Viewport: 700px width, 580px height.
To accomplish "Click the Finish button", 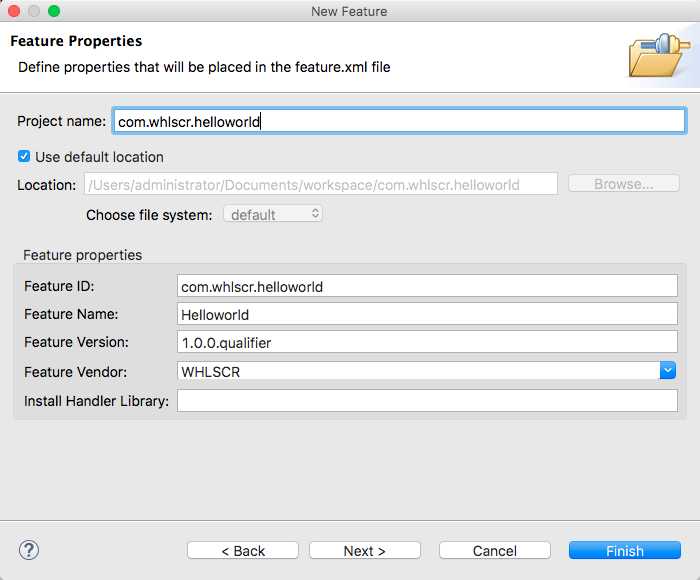I will 625,551.
